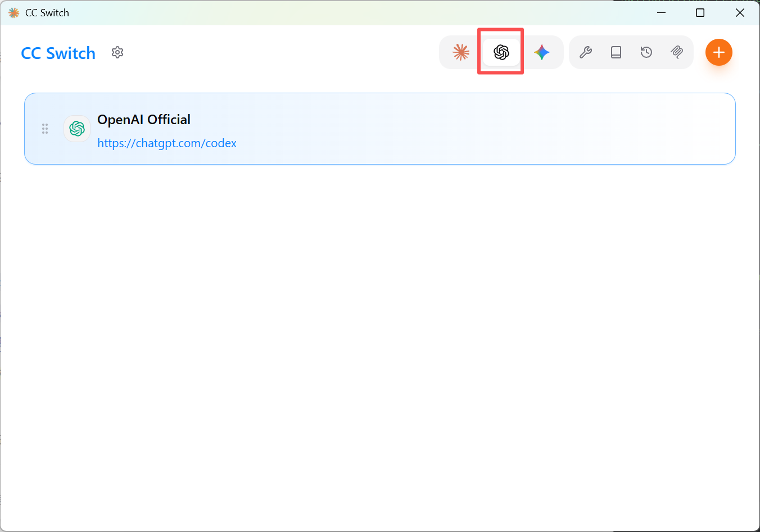Switch to the Claude app tab

pyautogui.click(x=461, y=52)
